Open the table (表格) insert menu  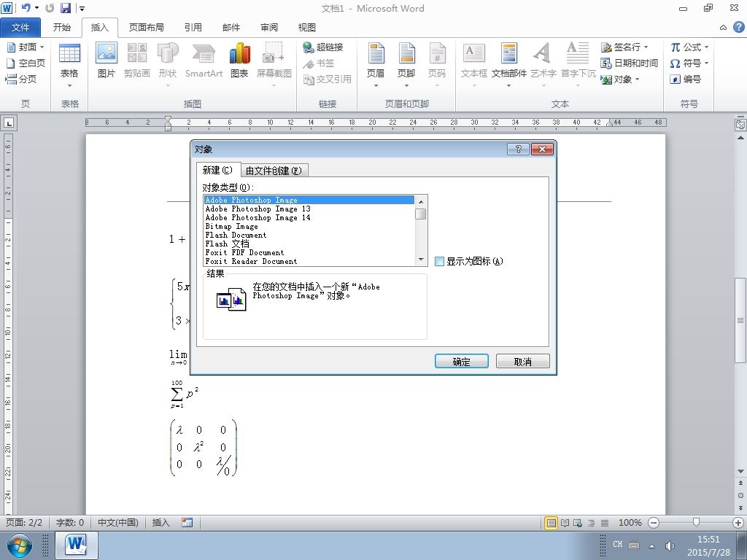pos(69,65)
